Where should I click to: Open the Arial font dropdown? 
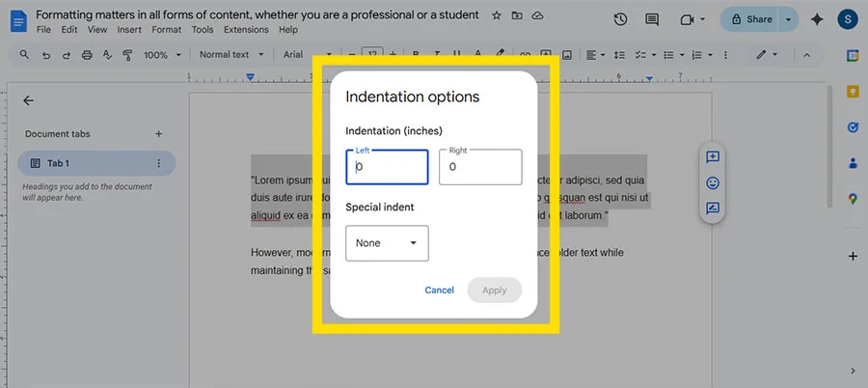(x=308, y=55)
